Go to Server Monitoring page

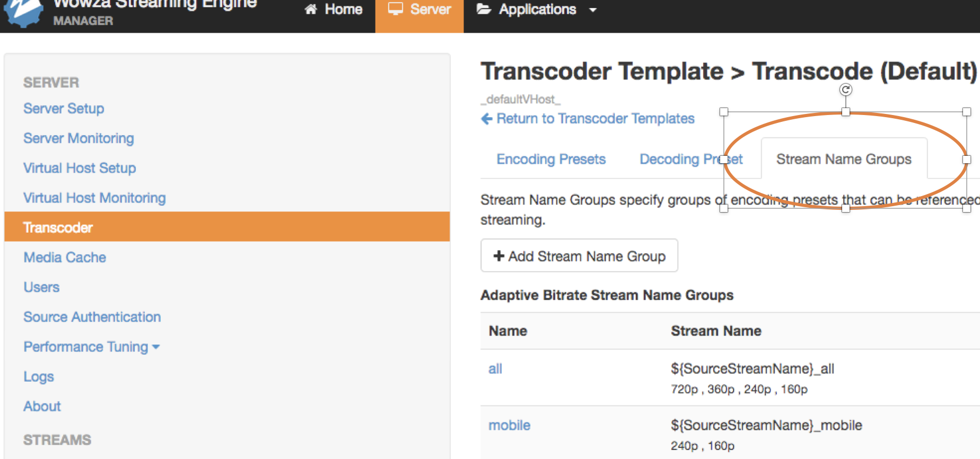78,138
